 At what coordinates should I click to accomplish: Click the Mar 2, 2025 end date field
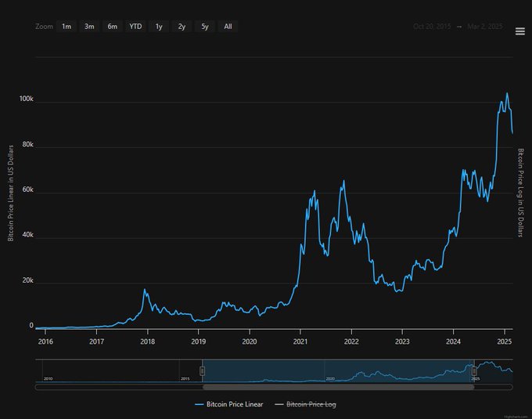485,27
